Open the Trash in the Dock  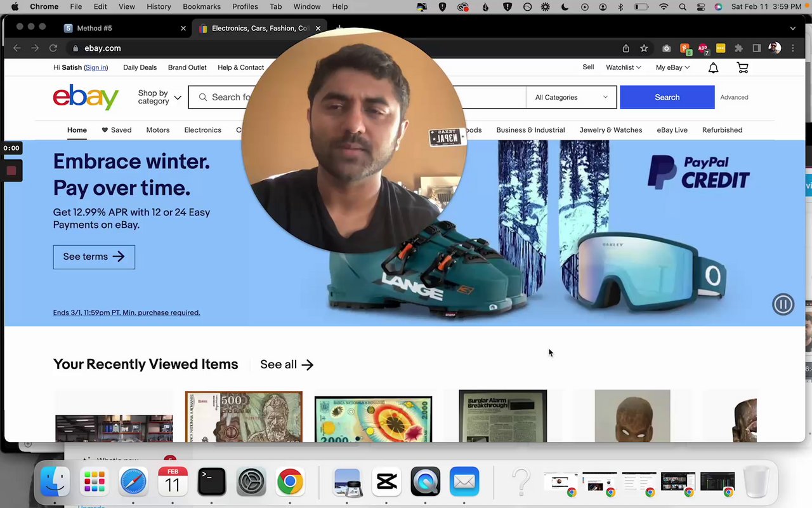pyautogui.click(x=756, y=483)
